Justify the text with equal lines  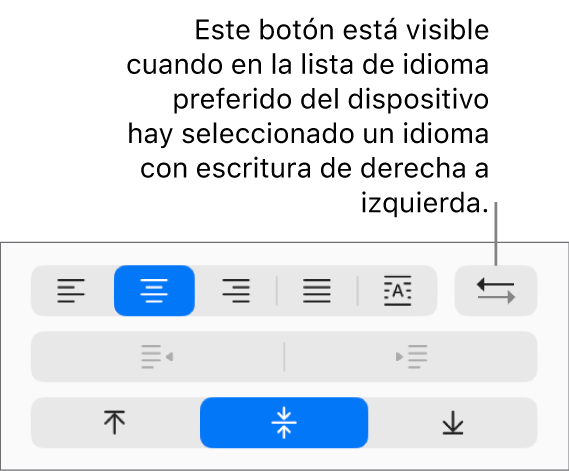point(317,290)
